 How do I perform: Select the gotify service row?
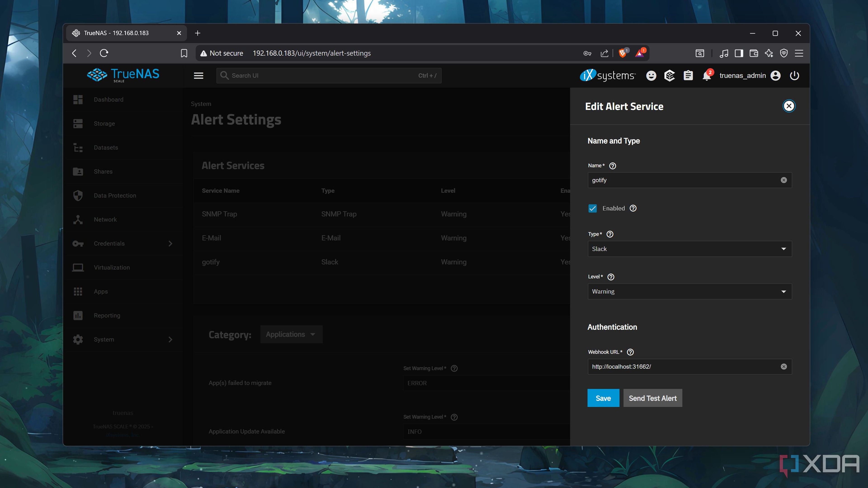[382, 262]
